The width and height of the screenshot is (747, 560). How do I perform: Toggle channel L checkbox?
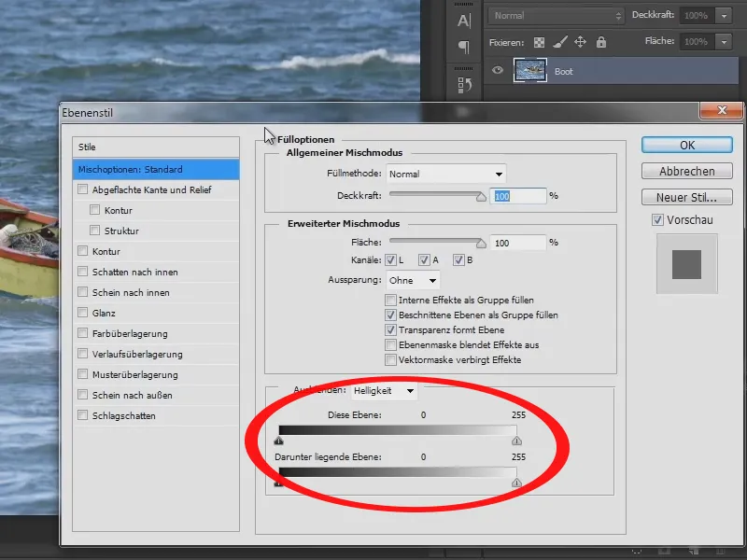390,260
